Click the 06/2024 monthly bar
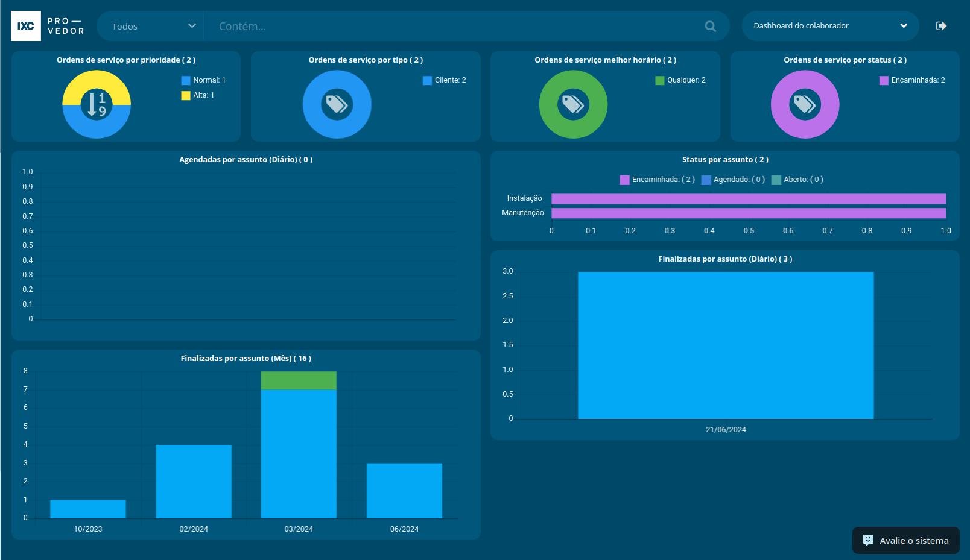 pos(404,491)
